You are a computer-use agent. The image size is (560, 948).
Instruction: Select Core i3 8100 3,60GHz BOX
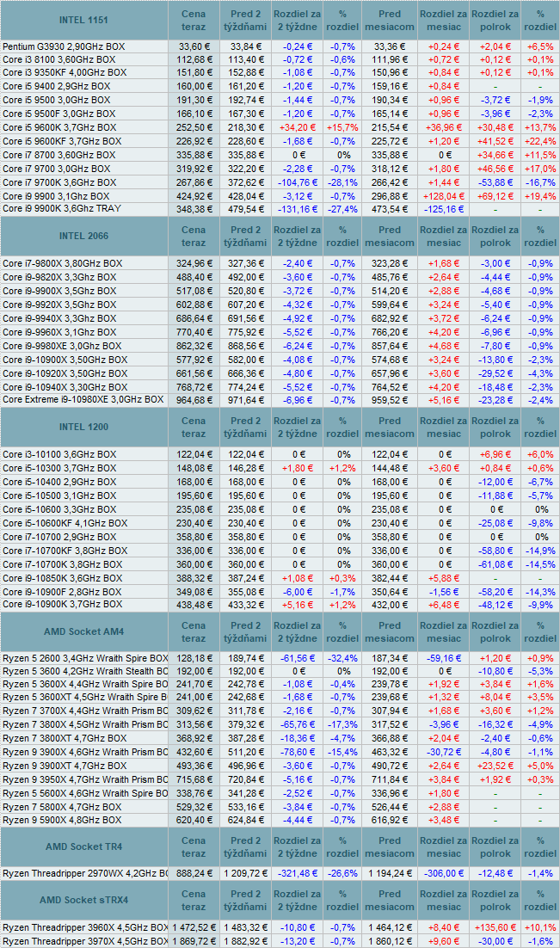click(x=58, y=59)
